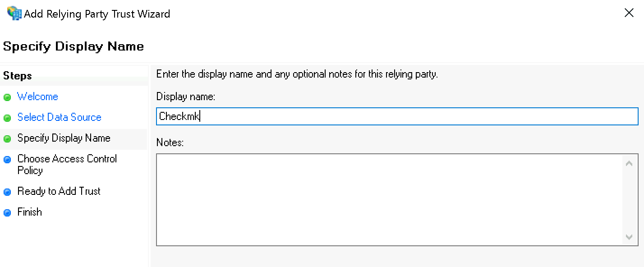644x267 pixels.
Task: Select Choose Access Control Policy step
Action: pos(67,165)
